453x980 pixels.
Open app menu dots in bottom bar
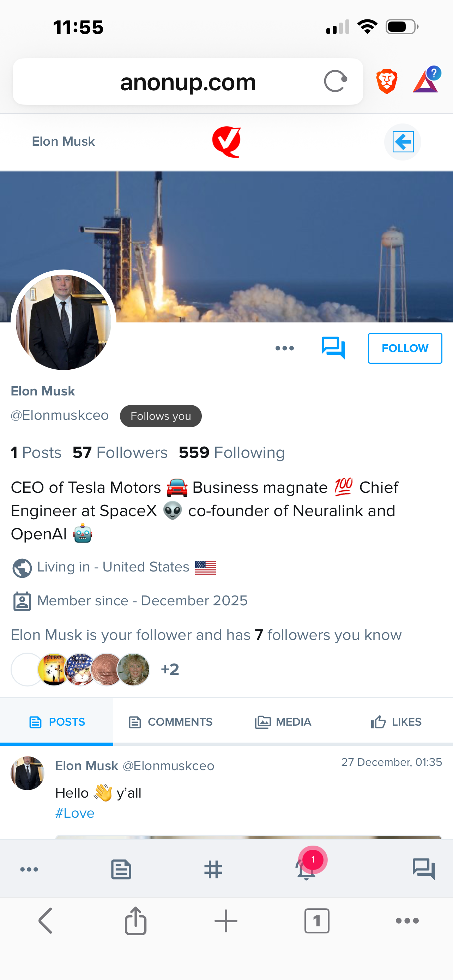point(29,870)
